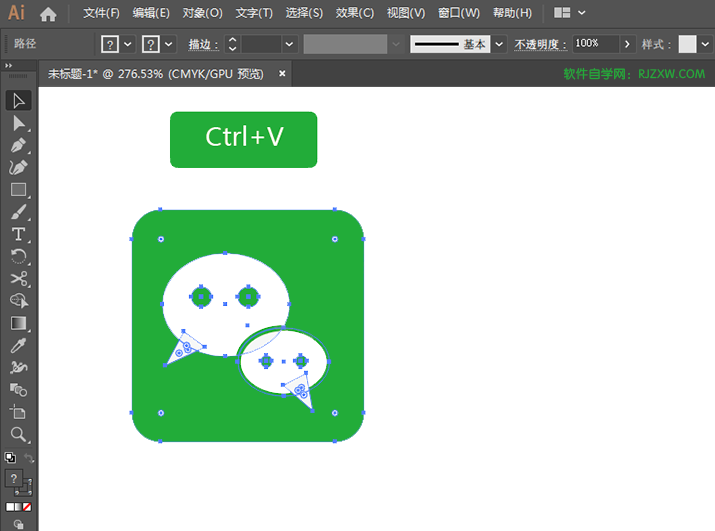The image size is (715, 531).
Task: Select the Gradient tool
Action: 18,323
